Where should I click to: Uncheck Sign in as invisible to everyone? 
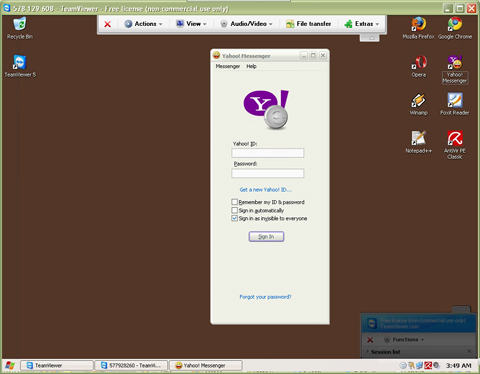(234, 218)
